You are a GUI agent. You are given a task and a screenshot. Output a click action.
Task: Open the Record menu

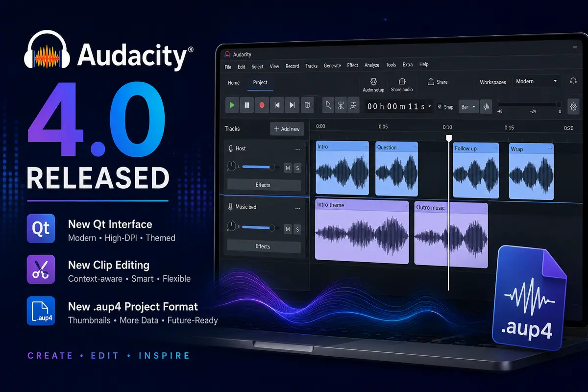click(292, 66)
